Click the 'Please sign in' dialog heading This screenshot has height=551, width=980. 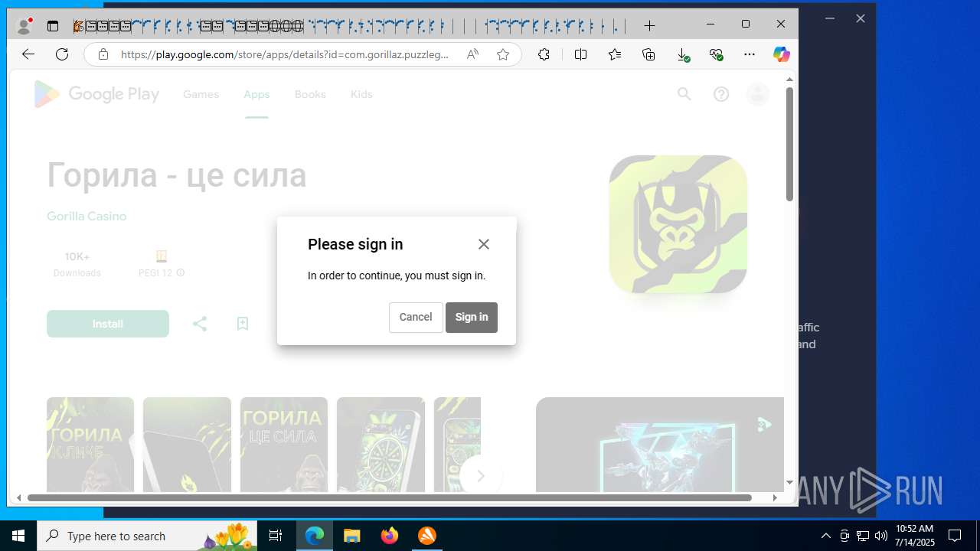355,244
